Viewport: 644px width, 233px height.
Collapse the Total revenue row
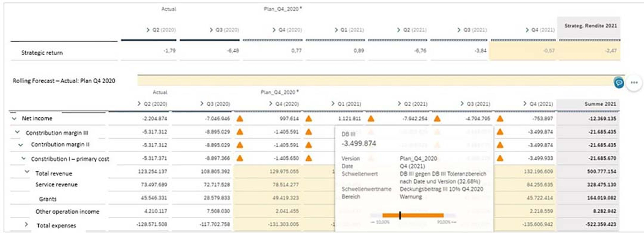click(27, 172)
